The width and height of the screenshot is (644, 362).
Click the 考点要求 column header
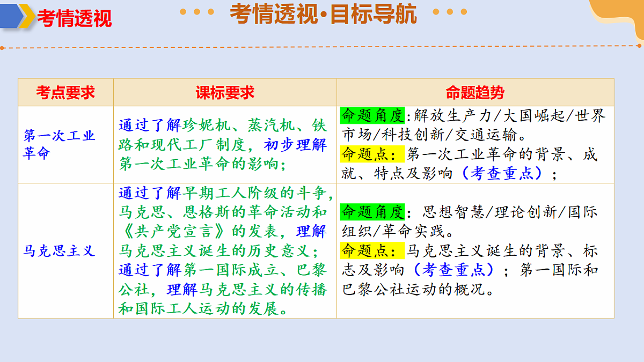(x=65, y=92)
